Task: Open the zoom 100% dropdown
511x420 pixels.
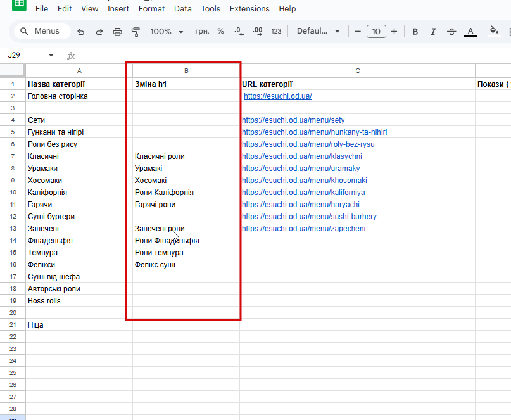Action: point(166,32)
